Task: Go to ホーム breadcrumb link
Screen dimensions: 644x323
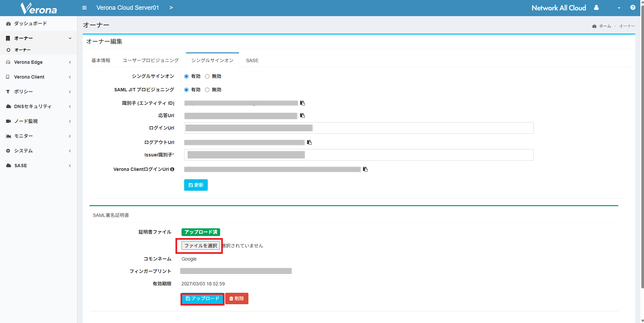Action: (x=605, y=26)
